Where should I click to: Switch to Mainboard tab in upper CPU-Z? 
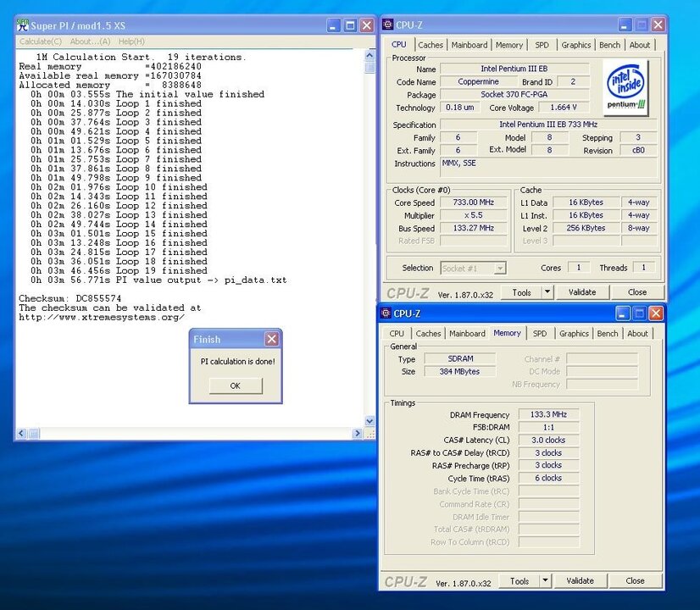pyautogui.click(x=469, y=45)
